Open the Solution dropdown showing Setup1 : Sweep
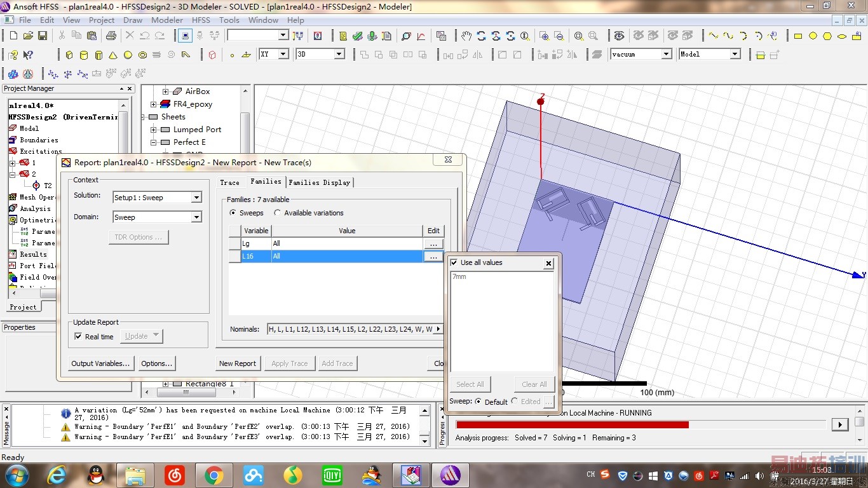 (196, 198)
